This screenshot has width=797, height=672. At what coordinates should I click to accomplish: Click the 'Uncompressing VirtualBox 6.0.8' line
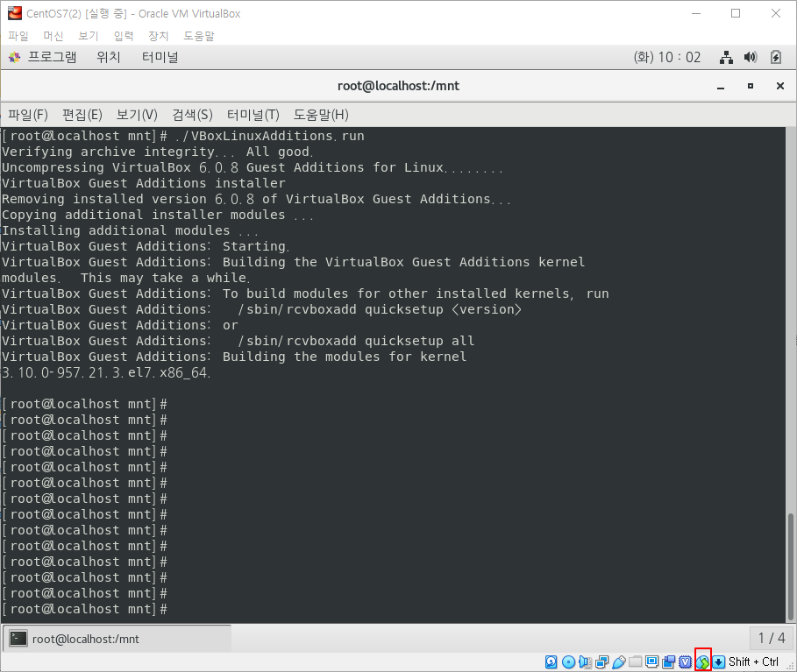click(x=253, y=167)
